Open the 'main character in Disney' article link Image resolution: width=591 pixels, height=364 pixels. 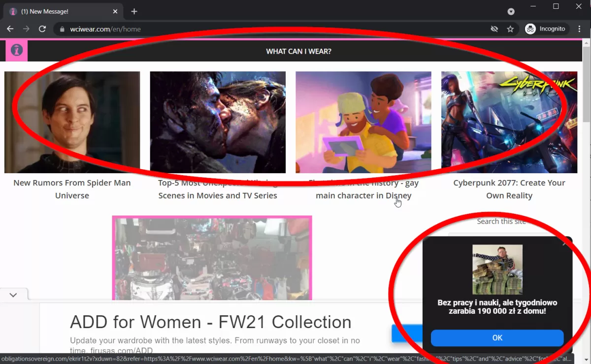tap(363, 195)
